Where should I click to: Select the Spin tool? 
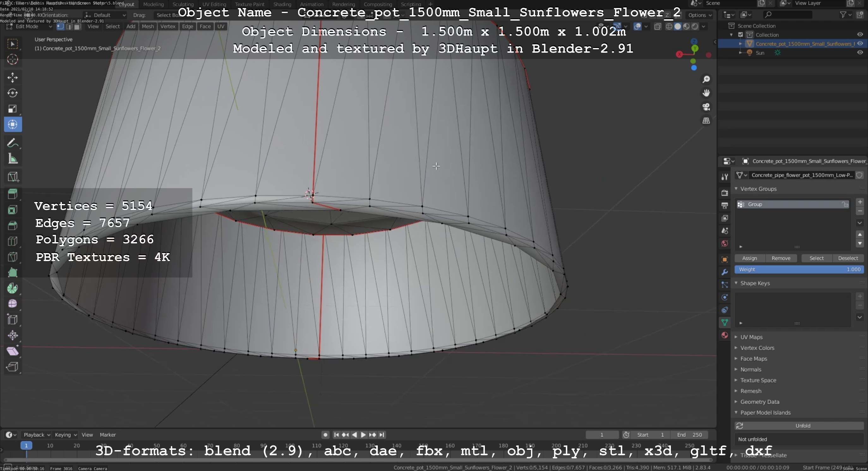pyautogui.click(x=13, y=288)
